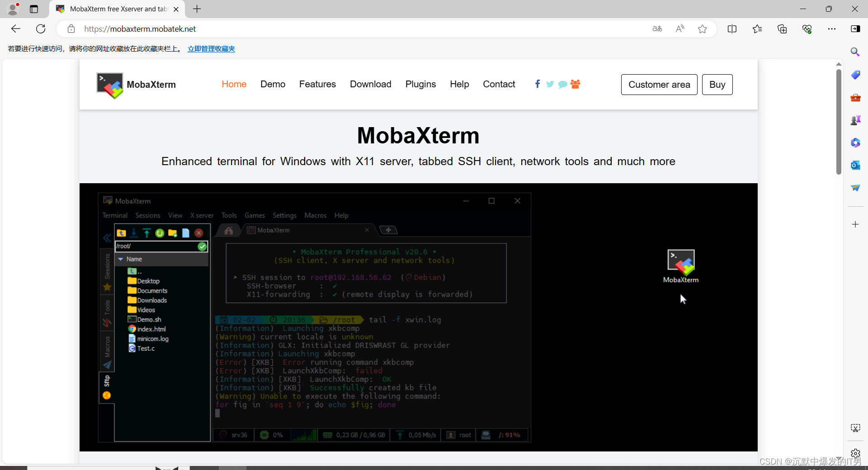Create a new empty file with the document icon
The width and height of the screenshot is (868, 470).
[185, 233]
